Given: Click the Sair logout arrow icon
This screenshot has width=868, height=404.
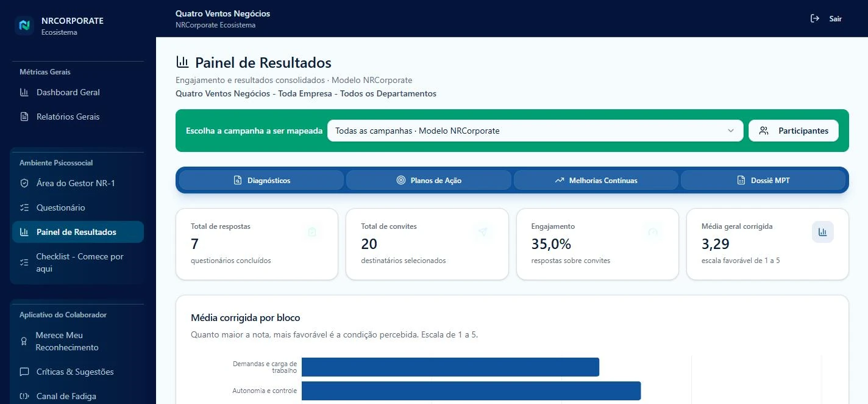Looking at the screenshot, I should [814, 18].
